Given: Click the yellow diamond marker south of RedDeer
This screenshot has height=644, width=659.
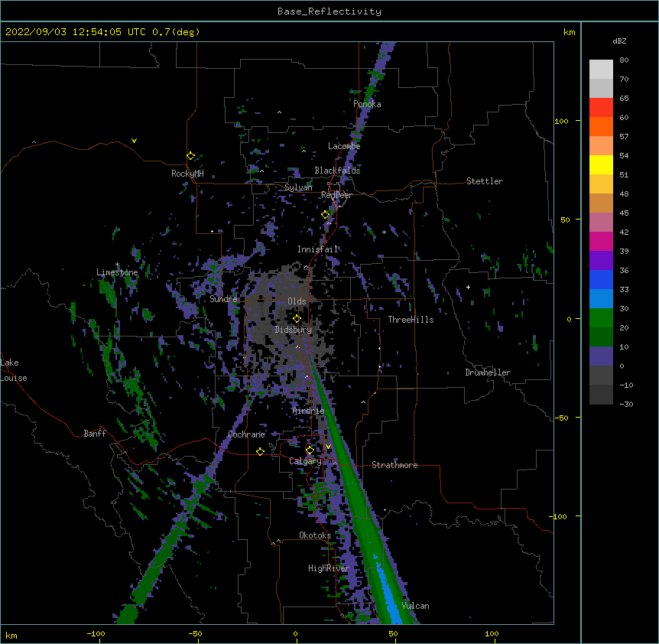Looking at the screenshot, I should coord(325,215).
